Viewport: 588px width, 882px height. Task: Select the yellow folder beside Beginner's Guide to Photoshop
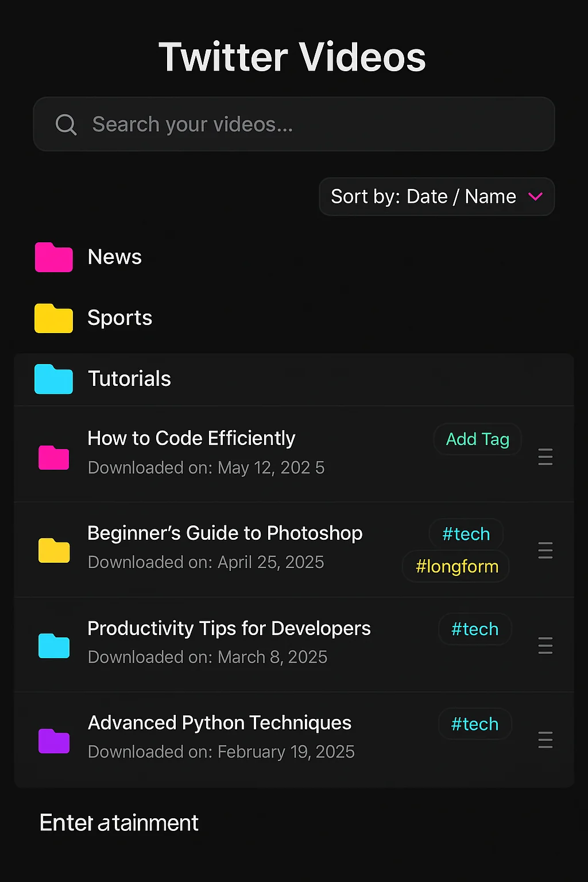pyautogui.click(x=53, y=550)
